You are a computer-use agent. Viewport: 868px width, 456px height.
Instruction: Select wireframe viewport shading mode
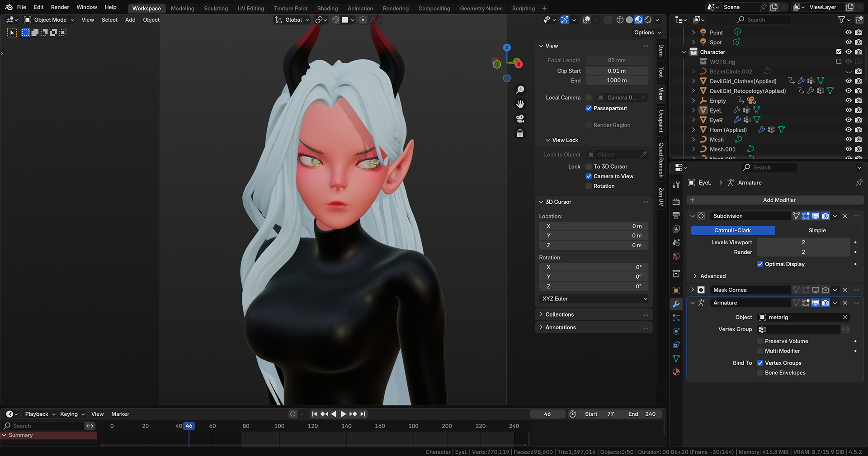(620, 20)
